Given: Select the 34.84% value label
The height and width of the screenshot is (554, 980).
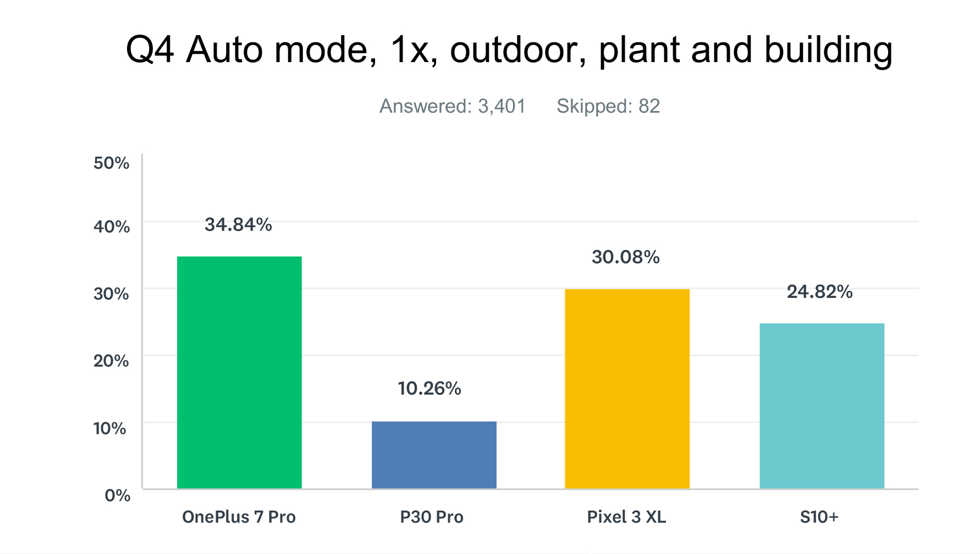Looking at the screenshot, I should [238, 224].
